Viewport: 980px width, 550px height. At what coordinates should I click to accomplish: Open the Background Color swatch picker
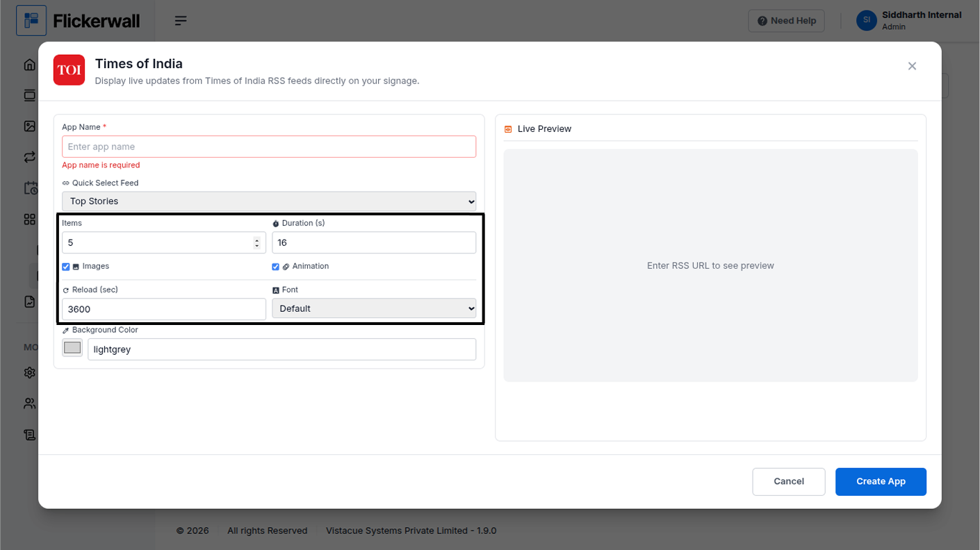(72, 348)
